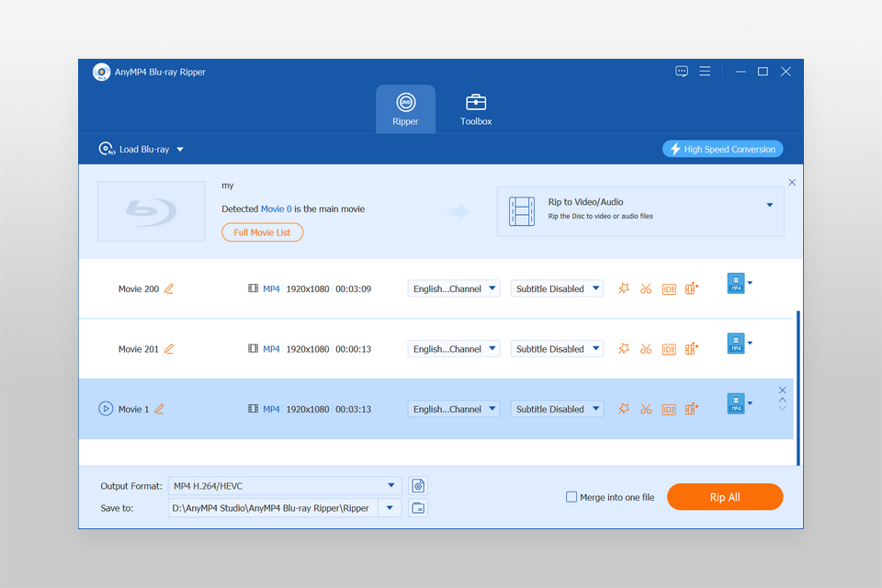This screenshot has width=882, height=588.
Task: Open the Edit effects icon for Movie 201
Action: pos(624,349)
